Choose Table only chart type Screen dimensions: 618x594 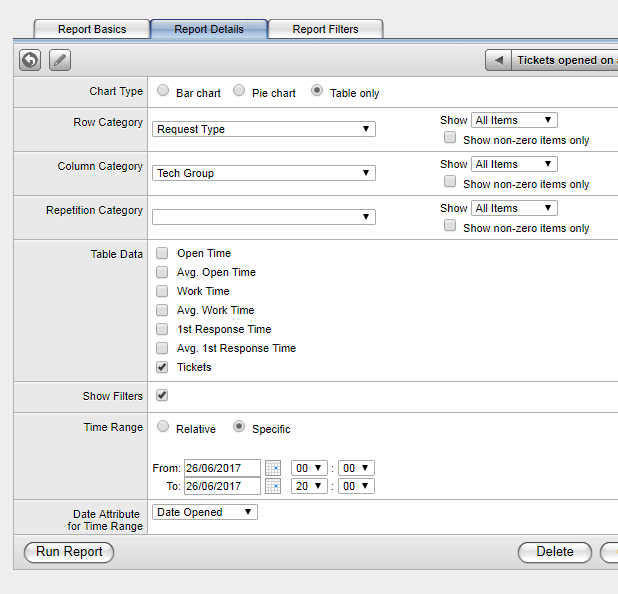click(317, 91)
